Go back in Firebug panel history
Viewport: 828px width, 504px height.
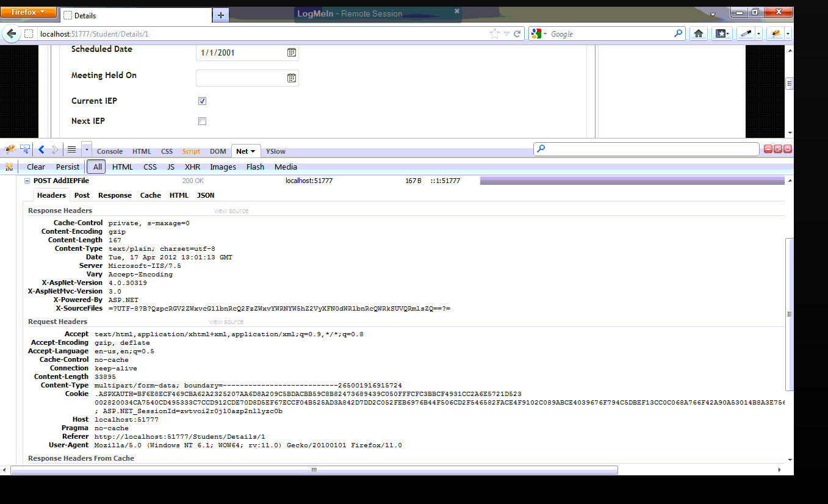(x=41, y=149)
